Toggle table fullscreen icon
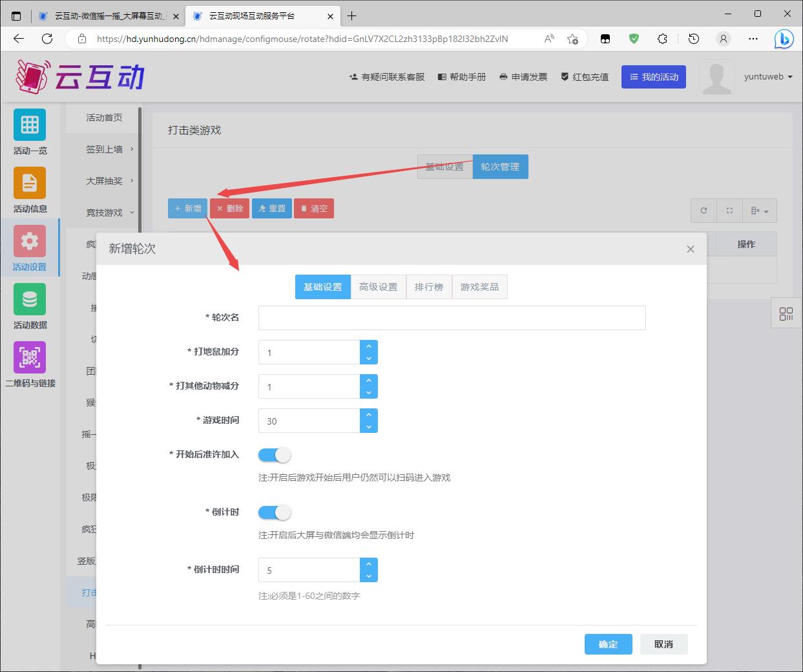This screenshot has width=803, height=672. click(x=729, y=211)
